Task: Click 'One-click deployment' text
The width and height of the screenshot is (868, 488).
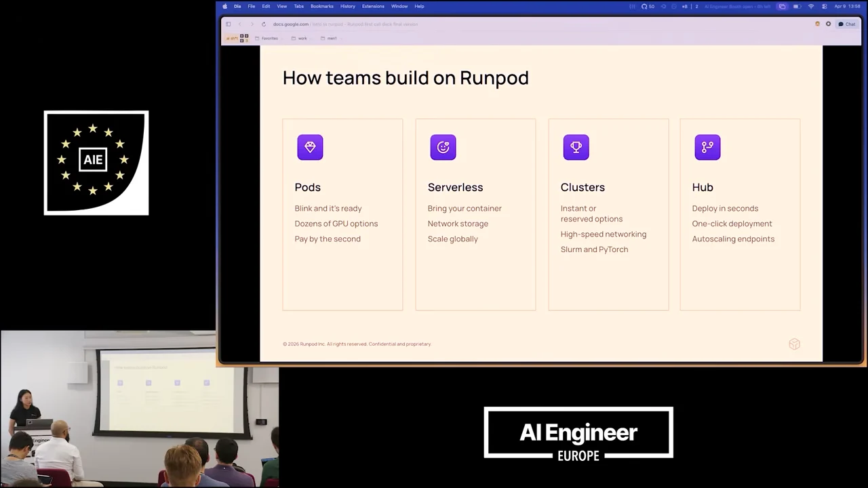Action: point(732,224)
